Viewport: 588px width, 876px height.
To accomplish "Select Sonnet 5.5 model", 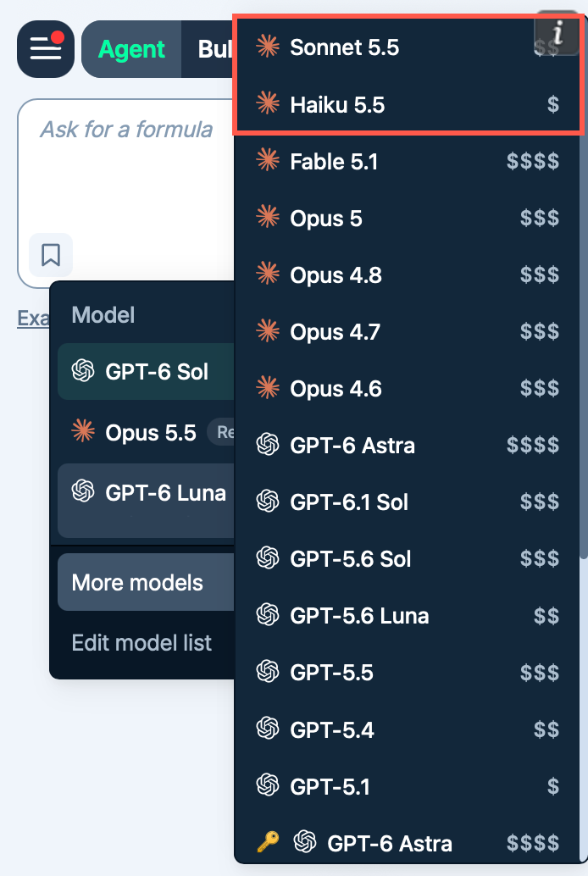I will (408, 47).
